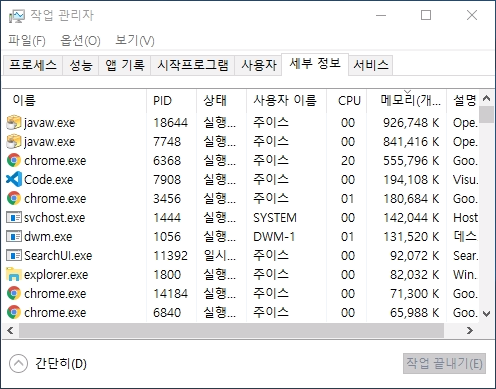This screenshot has height=389, width=496.
Task: Sort by the 메모리 column header
Action: [x=406, y=100]
